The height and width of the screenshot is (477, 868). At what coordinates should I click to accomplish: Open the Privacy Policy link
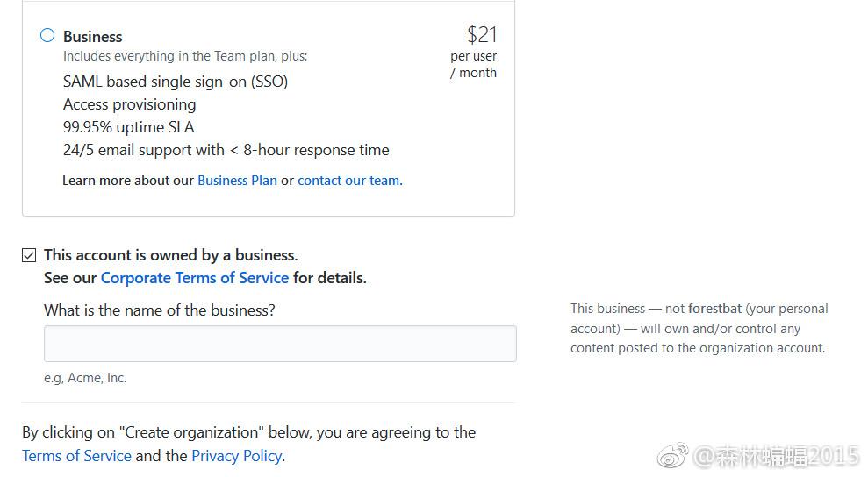236,456
